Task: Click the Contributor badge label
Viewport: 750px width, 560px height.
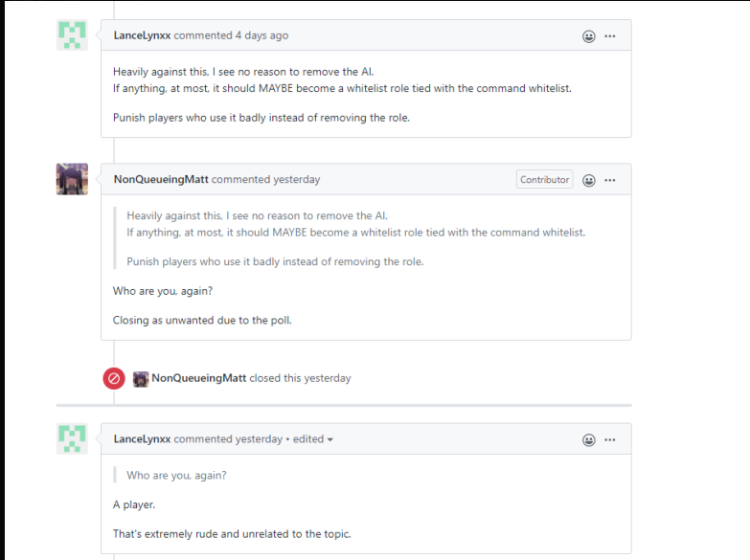Action: click(544, 179)
